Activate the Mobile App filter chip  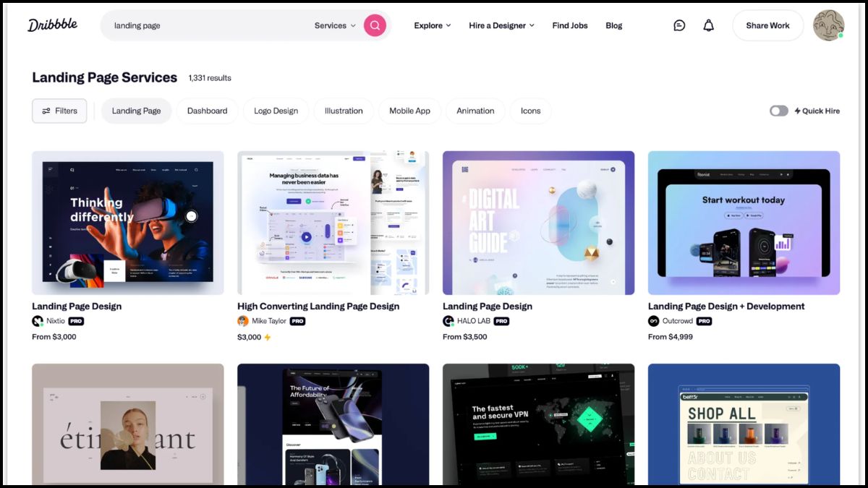[409, 111]
